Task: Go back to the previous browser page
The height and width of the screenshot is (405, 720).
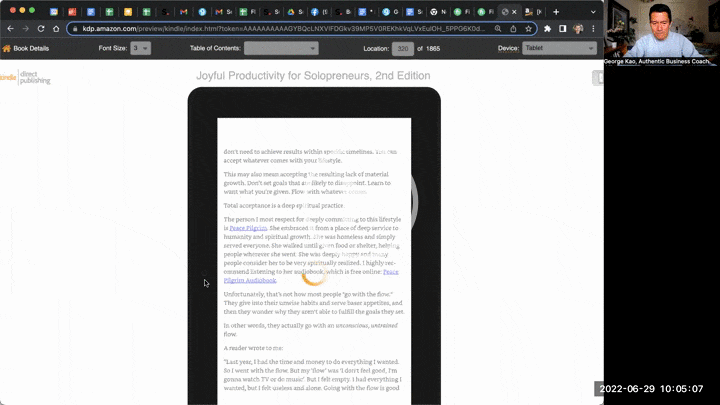Action: pyautogui.click(x=11, y=28)
